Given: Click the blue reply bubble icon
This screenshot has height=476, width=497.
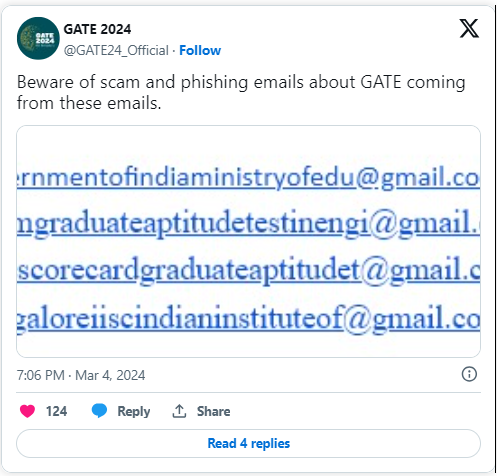Looking at the screenshot, I should click(99, 411).
